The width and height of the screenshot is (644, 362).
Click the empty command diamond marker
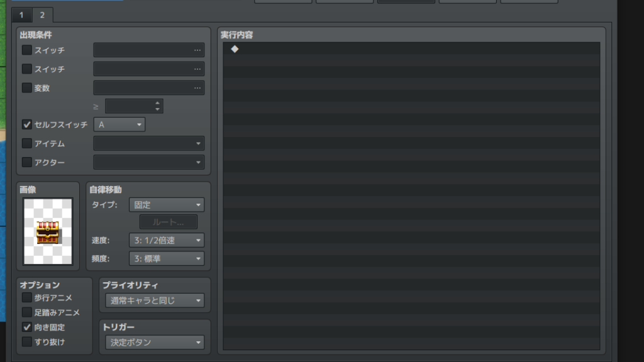tap(235, 49)
